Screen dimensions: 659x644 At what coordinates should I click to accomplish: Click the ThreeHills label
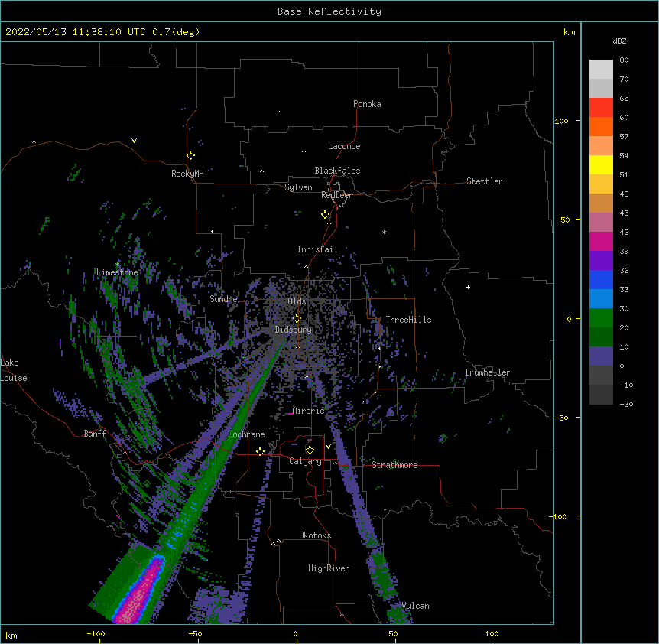tap(408, 320)
